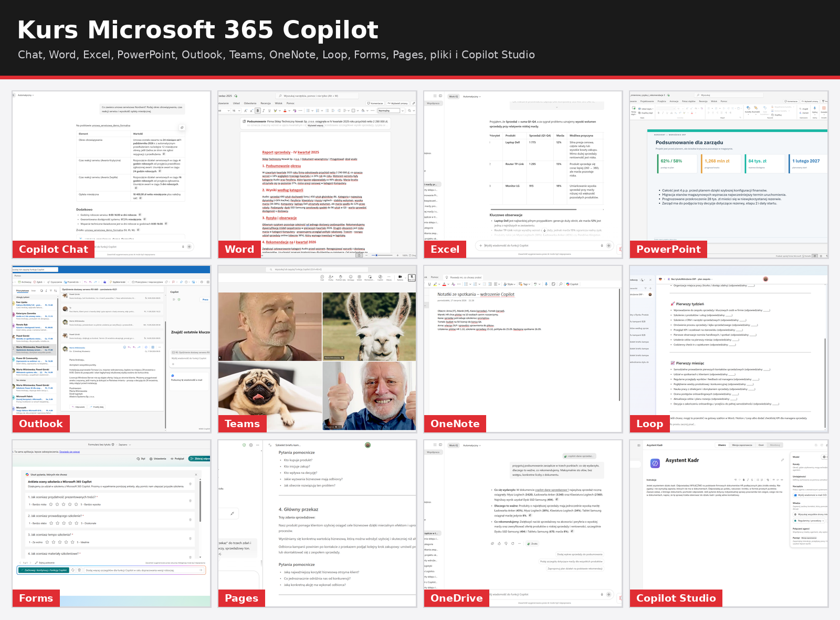840x620 pixels.
Task: Open the three-dots menu in Pages thumbnail
Action: click(258, 445)
